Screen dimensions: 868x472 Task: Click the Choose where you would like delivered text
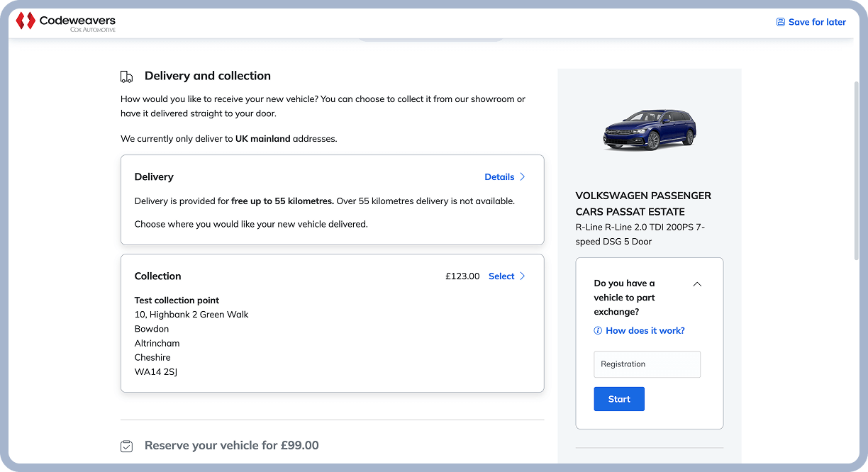pyautogui.click(x=251, y=224)
